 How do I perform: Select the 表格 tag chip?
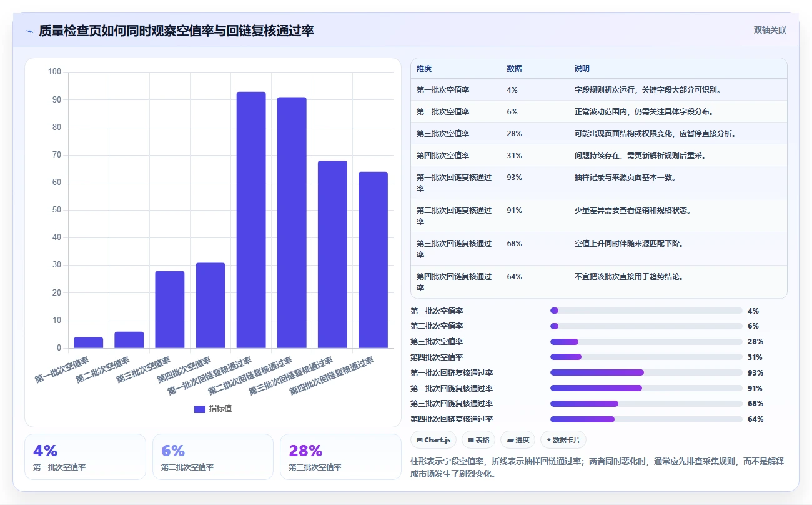[478, 440]
